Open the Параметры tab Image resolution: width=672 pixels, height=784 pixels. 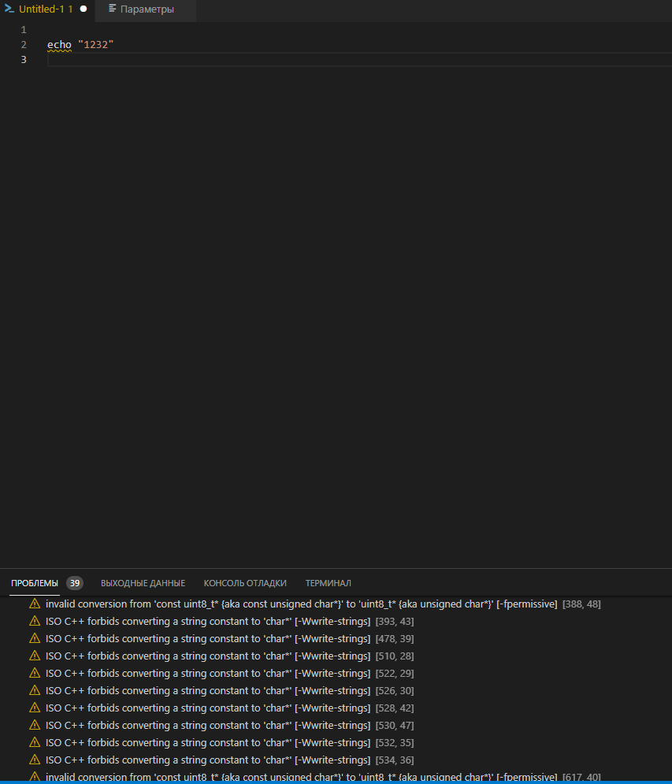pyautogui.click(x=147, y=9)
